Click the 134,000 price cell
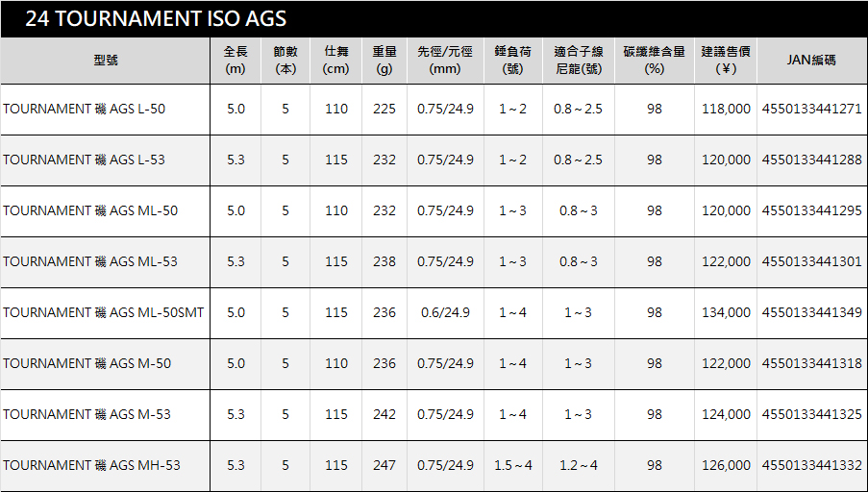This screenshot has height=492, width=868. click(x=726, y=313)
